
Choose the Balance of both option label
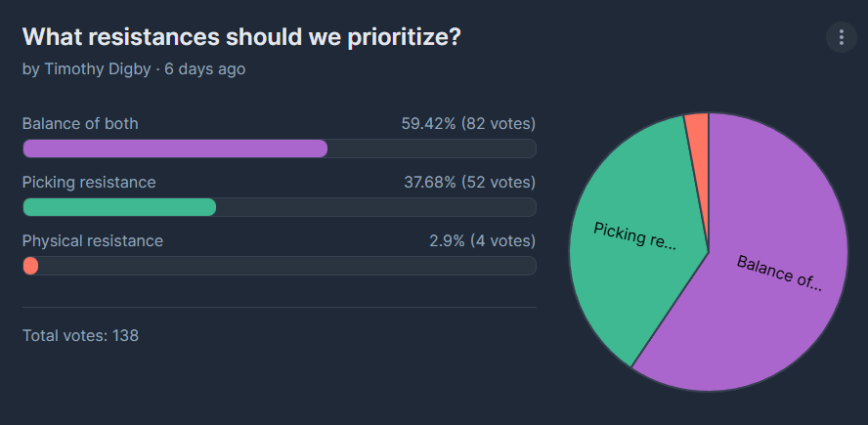point(80,123)
